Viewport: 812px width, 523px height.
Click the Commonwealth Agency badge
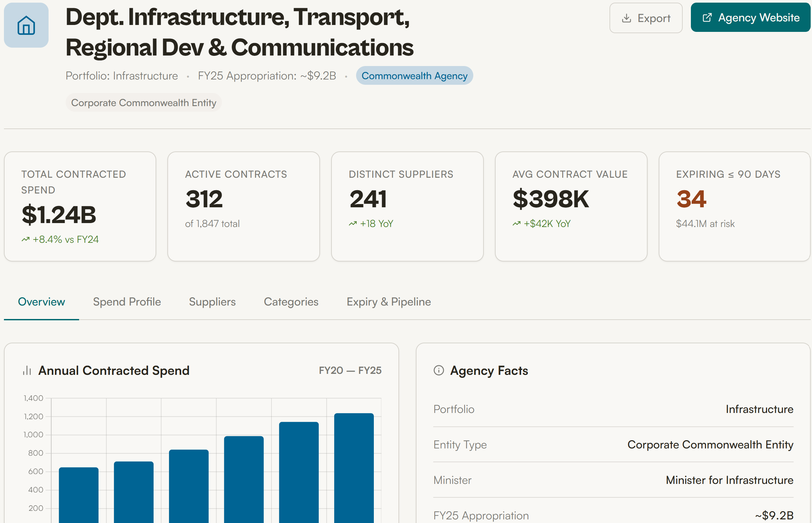414,75
